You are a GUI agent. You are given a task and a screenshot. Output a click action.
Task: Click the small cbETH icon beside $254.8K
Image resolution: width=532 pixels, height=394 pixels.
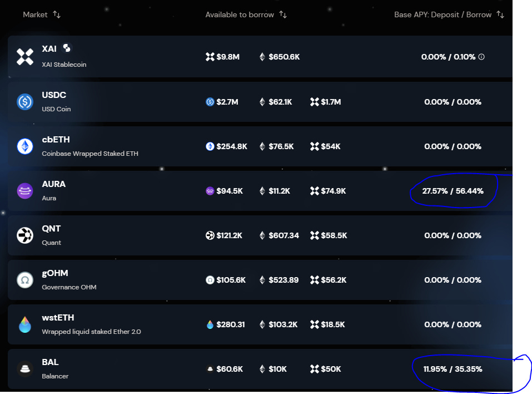pos(210,146)
